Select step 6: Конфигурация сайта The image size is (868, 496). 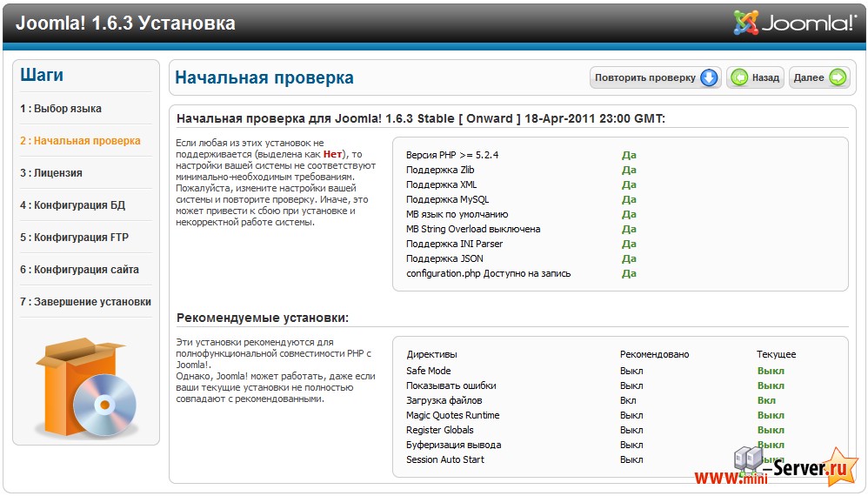coord(79,270)
